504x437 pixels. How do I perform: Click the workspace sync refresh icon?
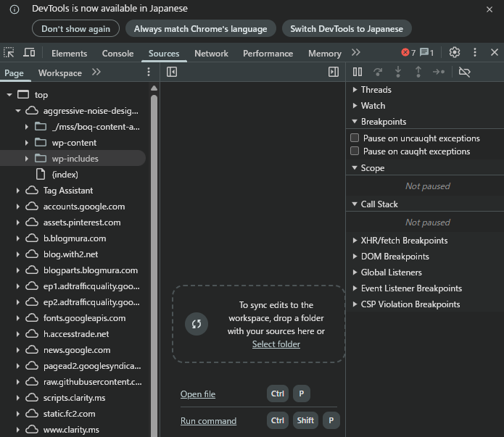pos(196,324)
